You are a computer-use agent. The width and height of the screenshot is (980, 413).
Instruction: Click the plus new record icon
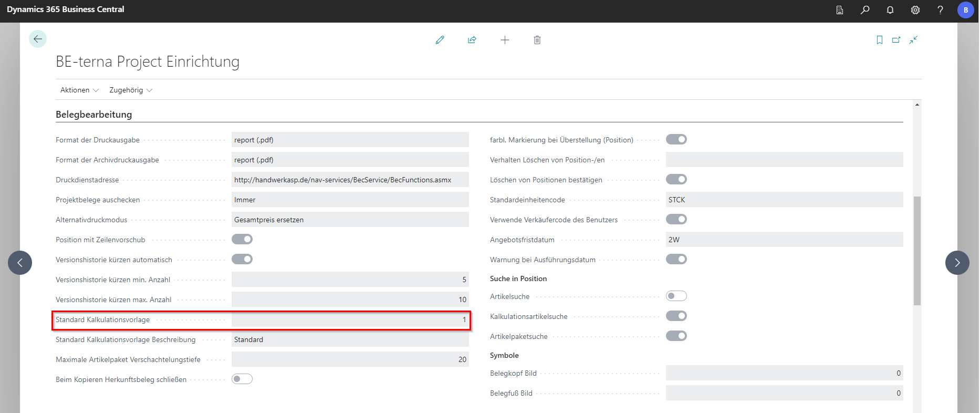[x=505, y=40]
